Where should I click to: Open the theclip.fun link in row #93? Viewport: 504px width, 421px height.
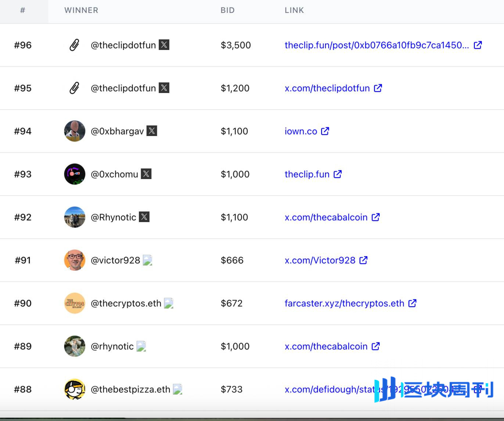pyautogui.click(x=307, y=174)
